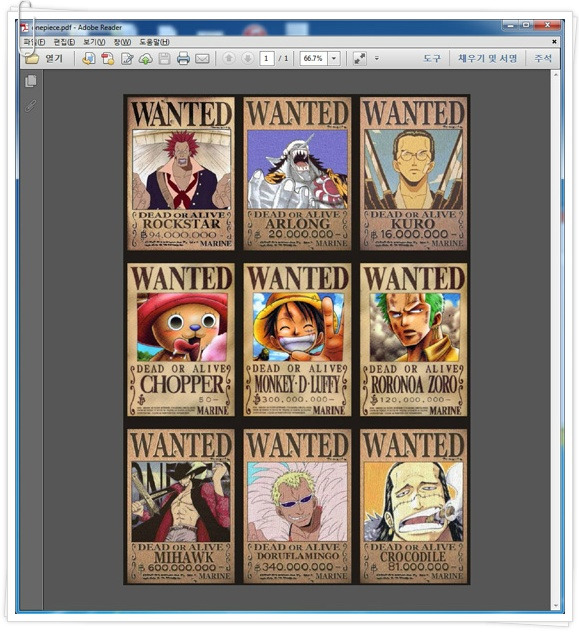
Task: Click the Crocodile wanted poster
Action: pos(413,506)
